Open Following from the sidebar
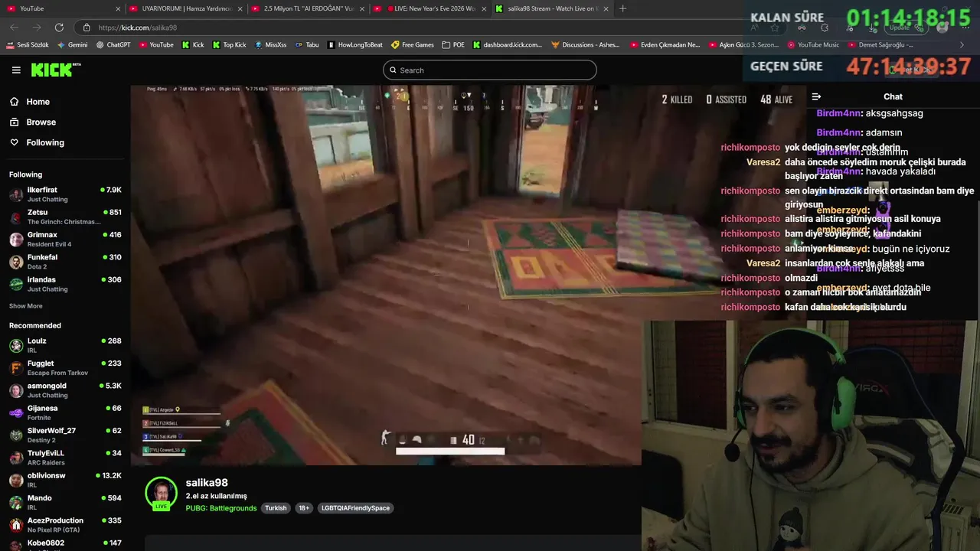 [x=45, y=142]
